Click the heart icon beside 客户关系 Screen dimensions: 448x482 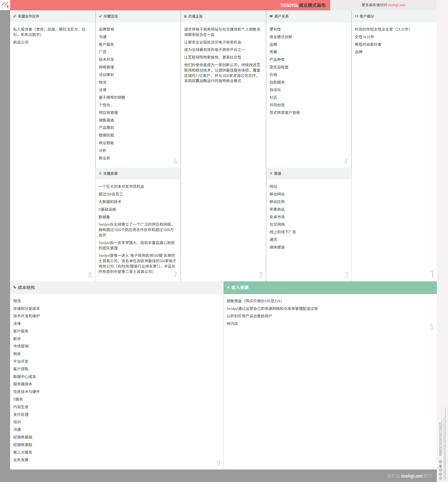point(271,17)
